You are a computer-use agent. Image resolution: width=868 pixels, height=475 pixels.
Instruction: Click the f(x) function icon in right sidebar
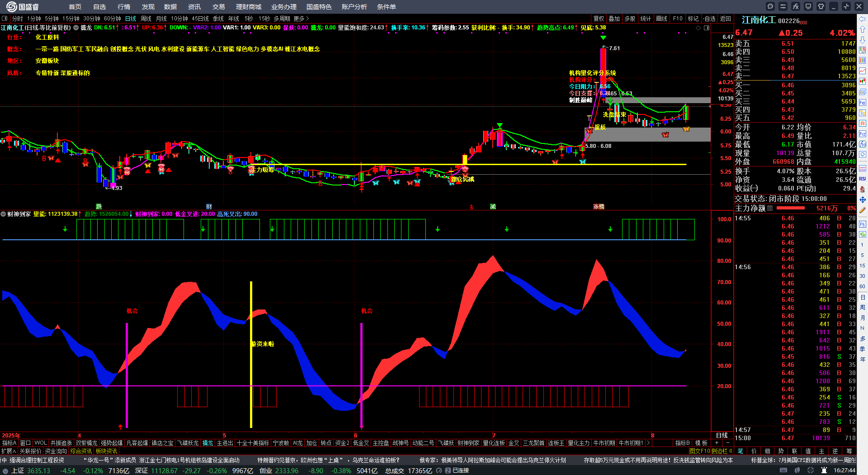[863, 144]
